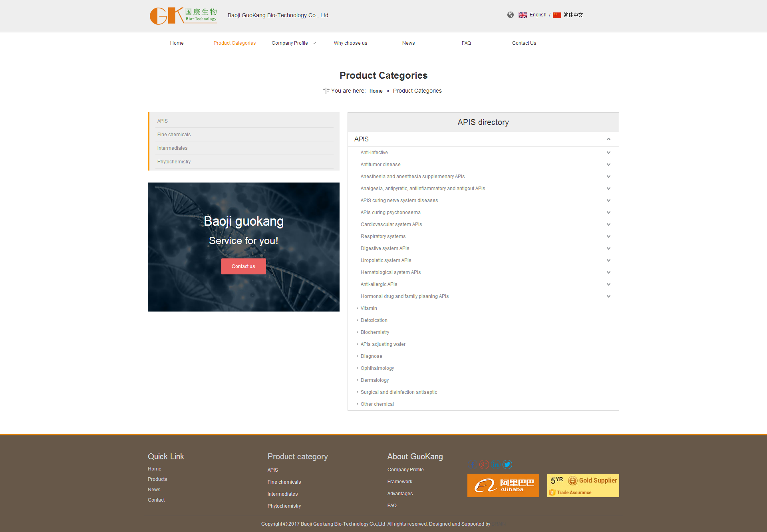The height and width of the screenshot is (532, 767).
Task: Collapse the APIS section in APIS directory
Action: pos(608,139)
